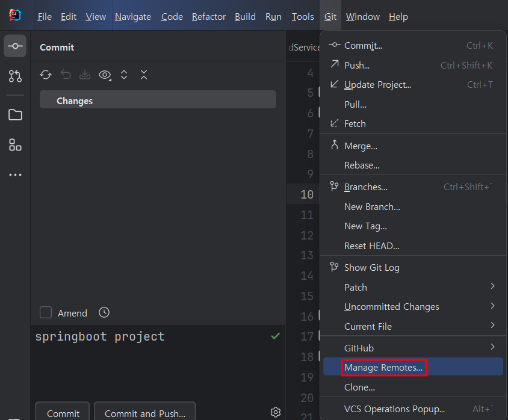Click the Commit and Push button
This screenshot has height=420, width=508.
click(145, 412)
